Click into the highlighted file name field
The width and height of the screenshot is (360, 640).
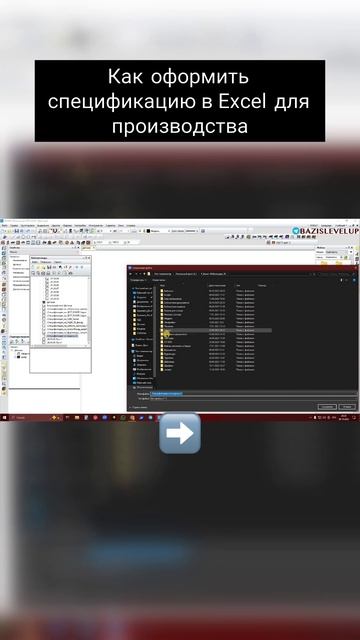[x=253, y=393]
